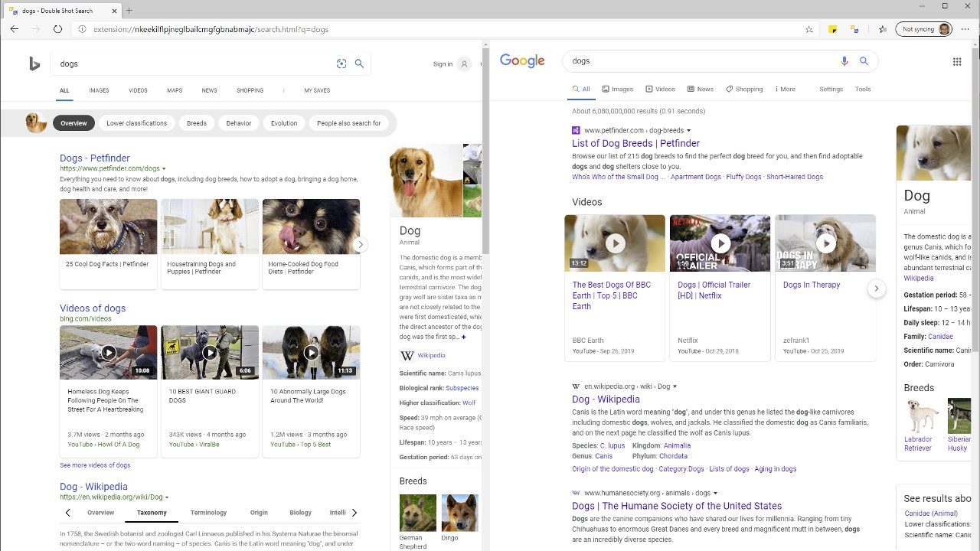Image resolution: width=980 pixels, height=551 pixels.
Task: Select Bing MAPS tab
Action: (x=175, y=90)
